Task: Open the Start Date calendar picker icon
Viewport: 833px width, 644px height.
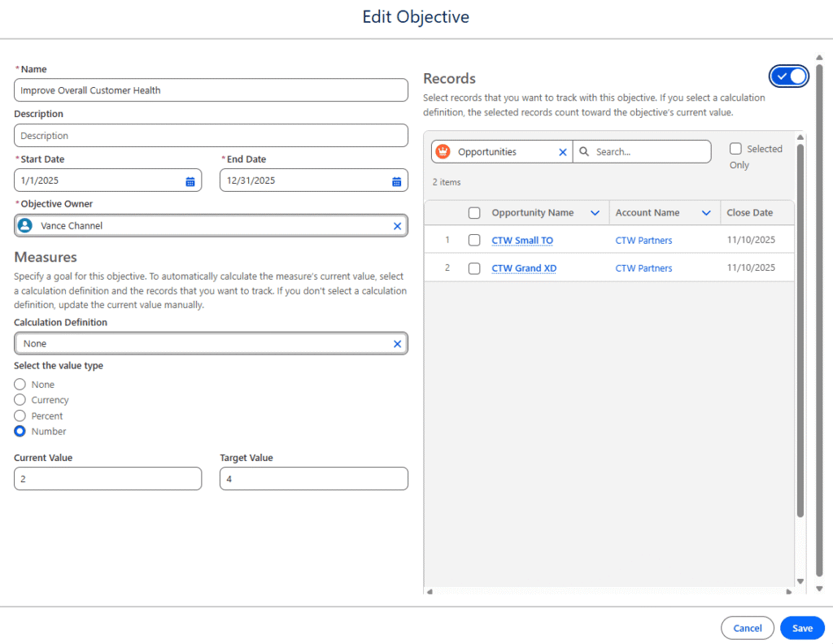Action: (190, 181)
